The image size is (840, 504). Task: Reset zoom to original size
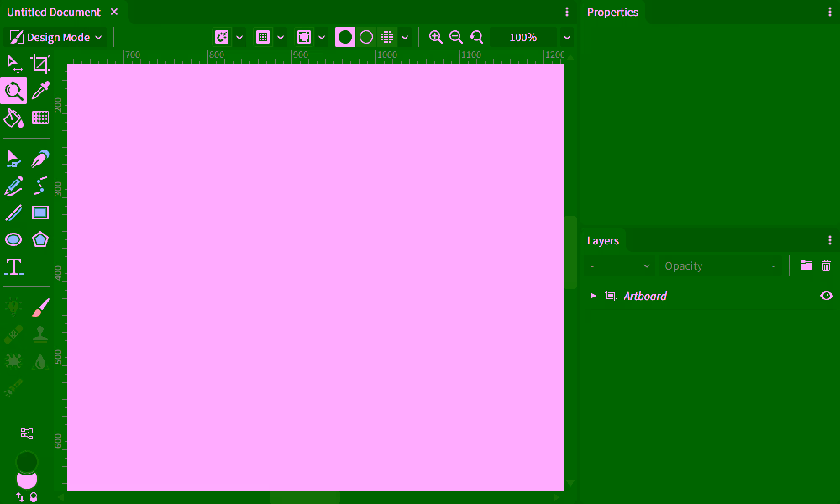476,37
